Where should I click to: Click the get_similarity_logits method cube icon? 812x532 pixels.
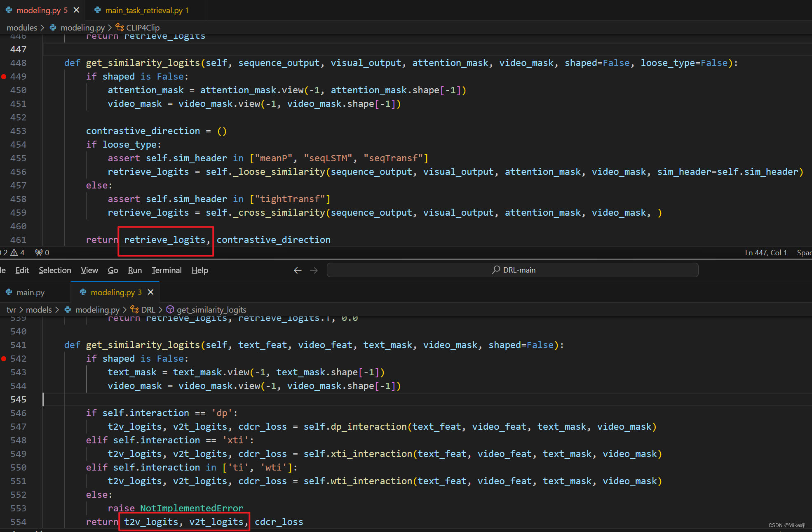pos(170,309)
